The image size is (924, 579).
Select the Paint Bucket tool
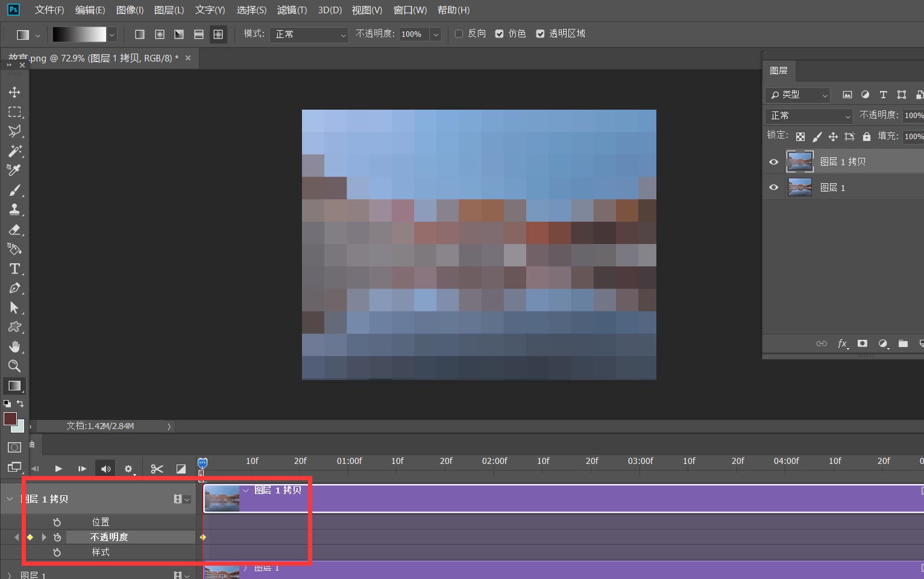pos(14,249)
